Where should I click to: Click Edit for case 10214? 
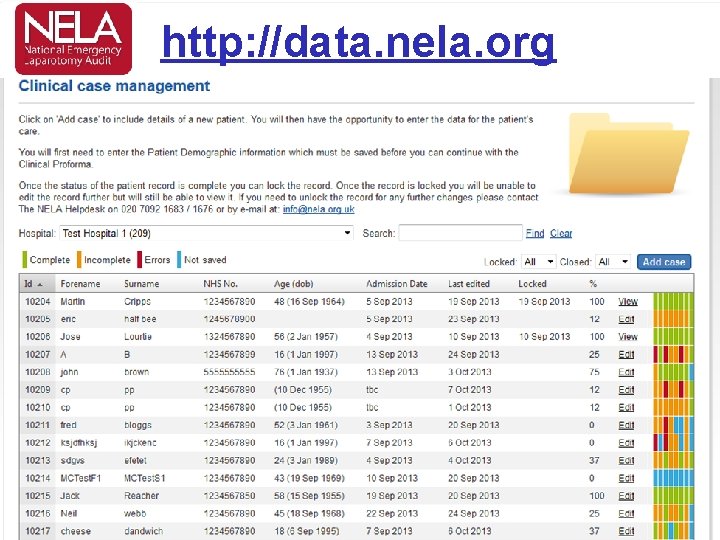[x=626, y=478]
